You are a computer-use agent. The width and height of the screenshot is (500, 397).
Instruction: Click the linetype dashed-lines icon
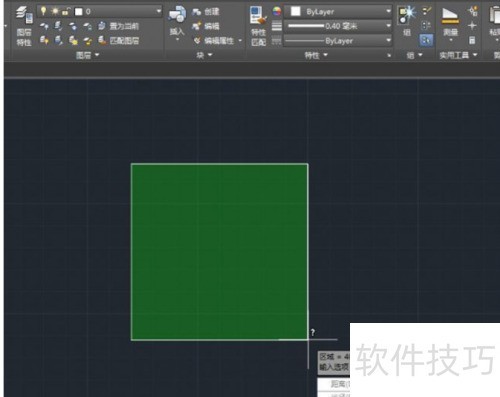(277, 41)
